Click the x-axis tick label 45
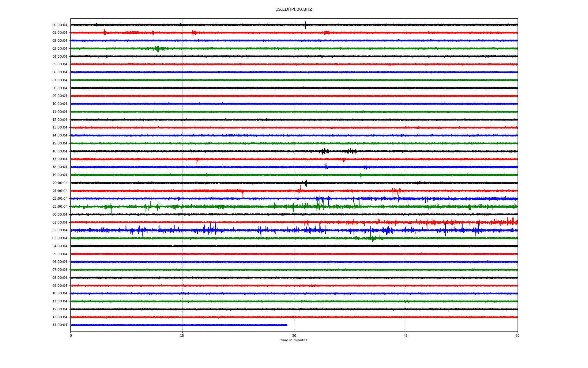The height and width of the screenshot is (368, 588). pyautogui.click(x=405, y=335)
